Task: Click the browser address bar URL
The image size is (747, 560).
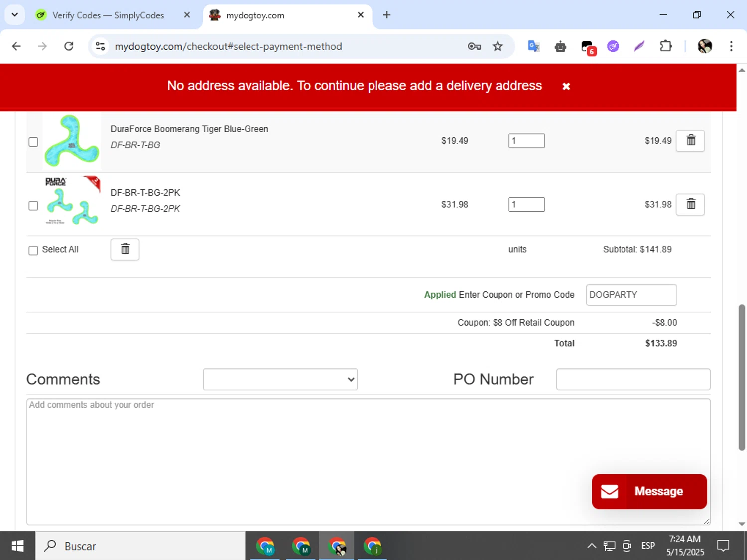Action: pyautogui.click(x=228, y=46)
